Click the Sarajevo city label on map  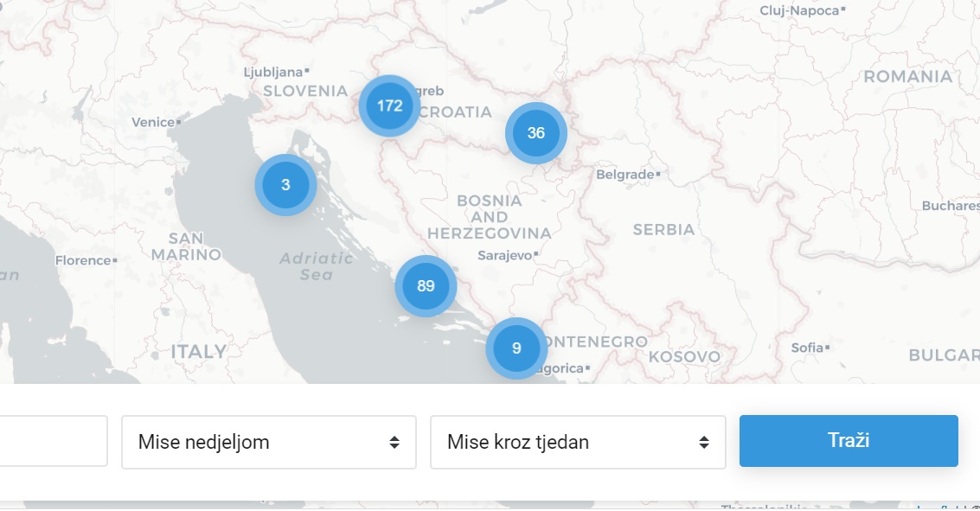[506, 255]
